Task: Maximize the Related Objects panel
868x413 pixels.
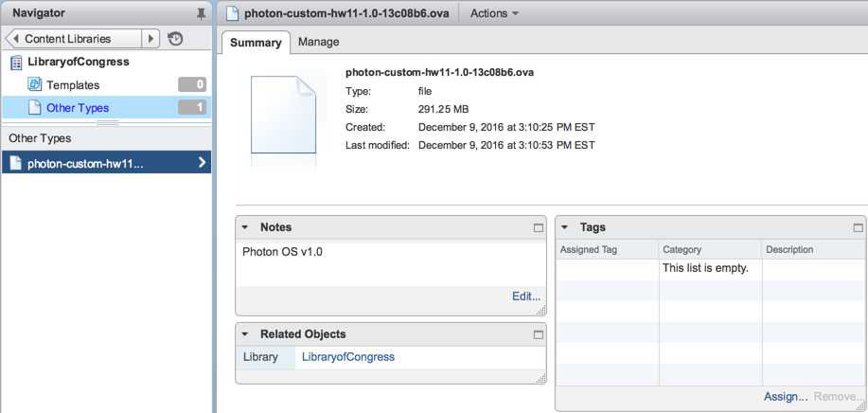Action: [x=539, y=335]
